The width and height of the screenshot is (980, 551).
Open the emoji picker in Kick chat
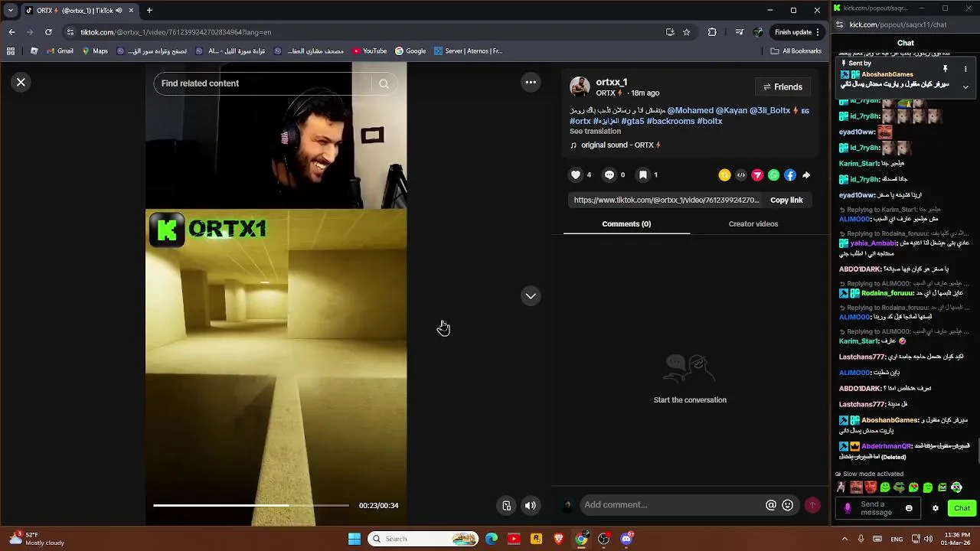(x=909, y=508)
